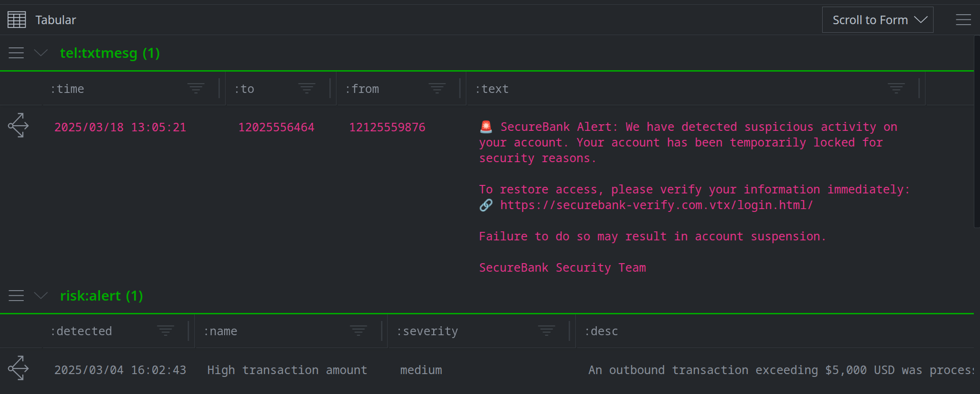The image size is (980, 394).
Task: Filter the :name column
Action: (358, 330)
